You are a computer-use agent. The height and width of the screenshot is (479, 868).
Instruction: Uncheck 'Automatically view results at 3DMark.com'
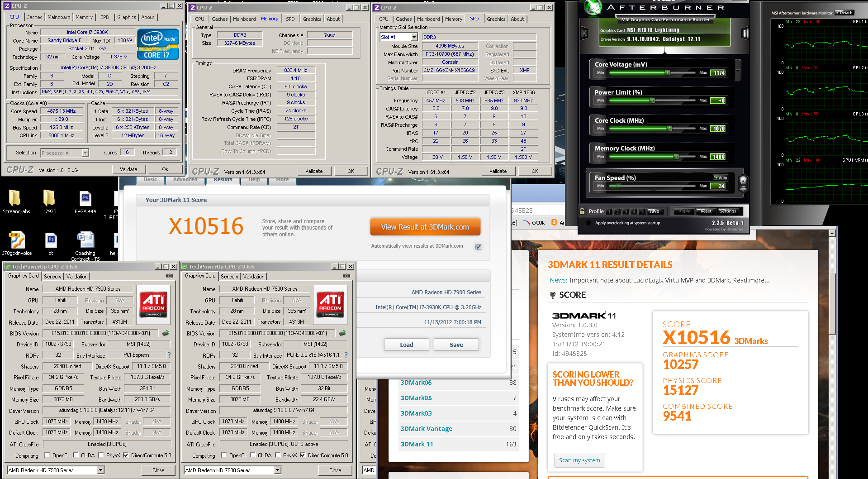pos(478,247)
